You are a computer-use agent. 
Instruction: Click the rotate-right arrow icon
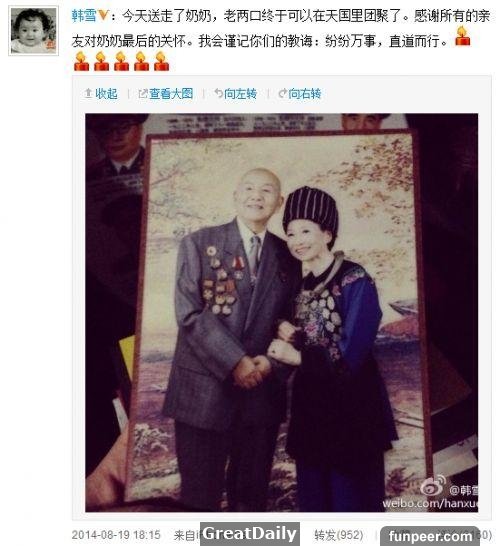point(282,93)
